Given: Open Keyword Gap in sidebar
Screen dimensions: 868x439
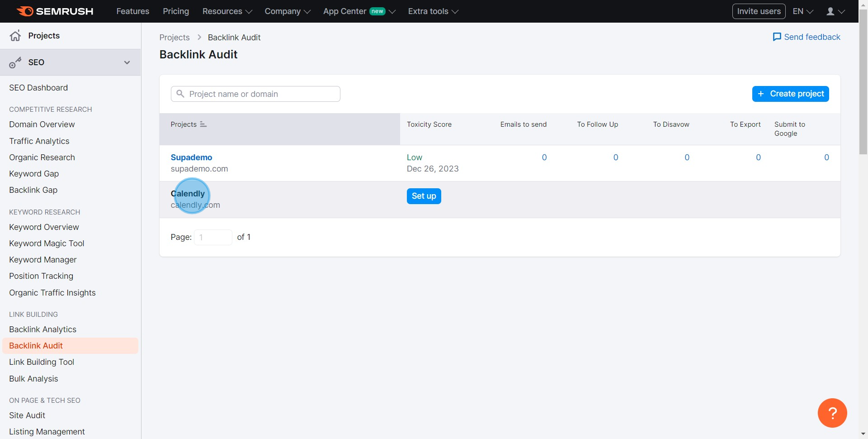Looking at the screenshot, I should [x=34, y=174].
